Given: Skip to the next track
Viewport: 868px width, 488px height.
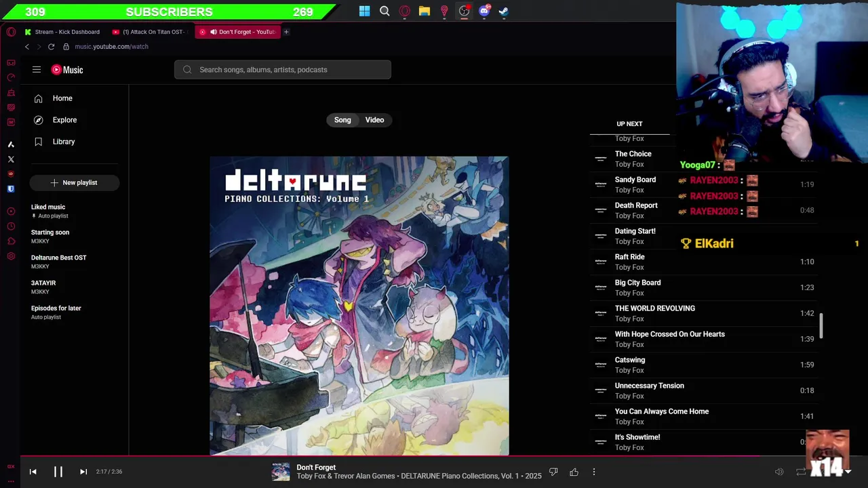Looking at the screenshot, I should [83, 472].
